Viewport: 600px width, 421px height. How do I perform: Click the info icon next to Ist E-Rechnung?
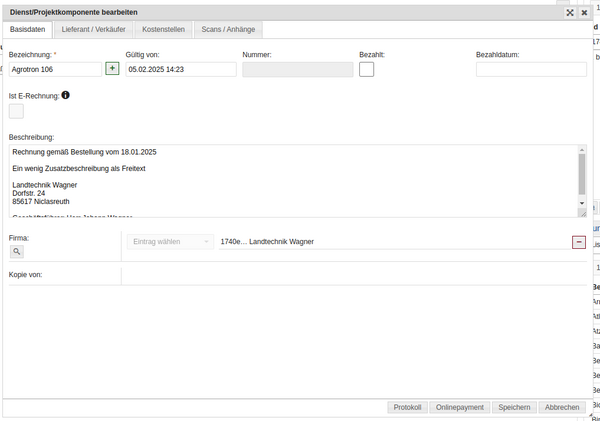click(66, 95)
